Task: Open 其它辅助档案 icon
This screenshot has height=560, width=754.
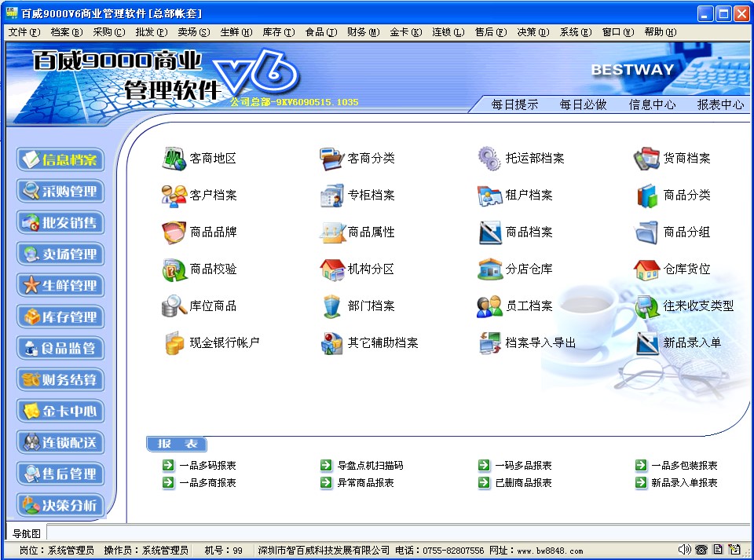Action: [331, 343]
